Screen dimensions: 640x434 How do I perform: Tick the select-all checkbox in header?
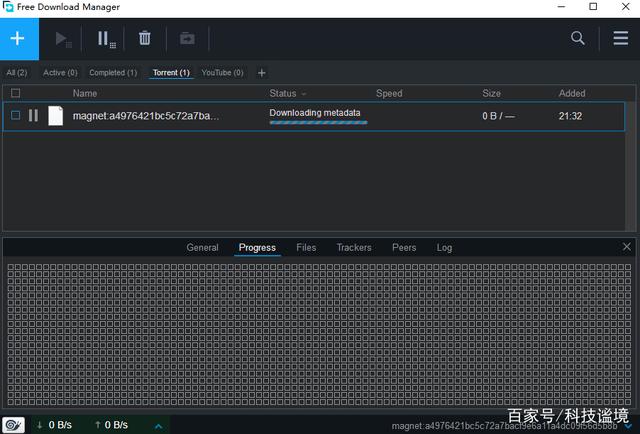pos(16,93)
